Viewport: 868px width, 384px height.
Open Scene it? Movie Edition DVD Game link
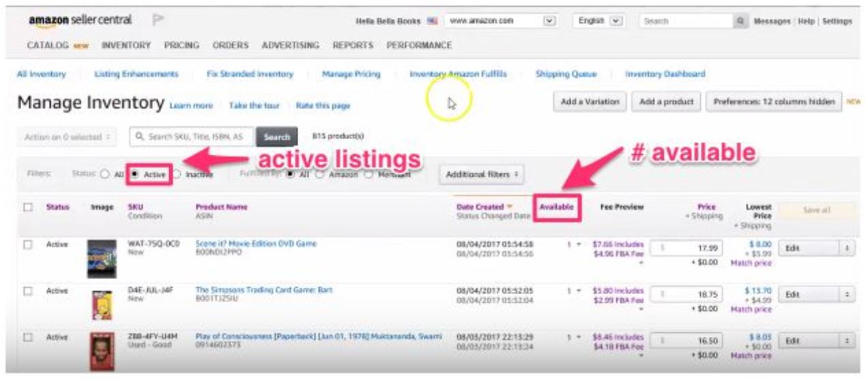256,243
